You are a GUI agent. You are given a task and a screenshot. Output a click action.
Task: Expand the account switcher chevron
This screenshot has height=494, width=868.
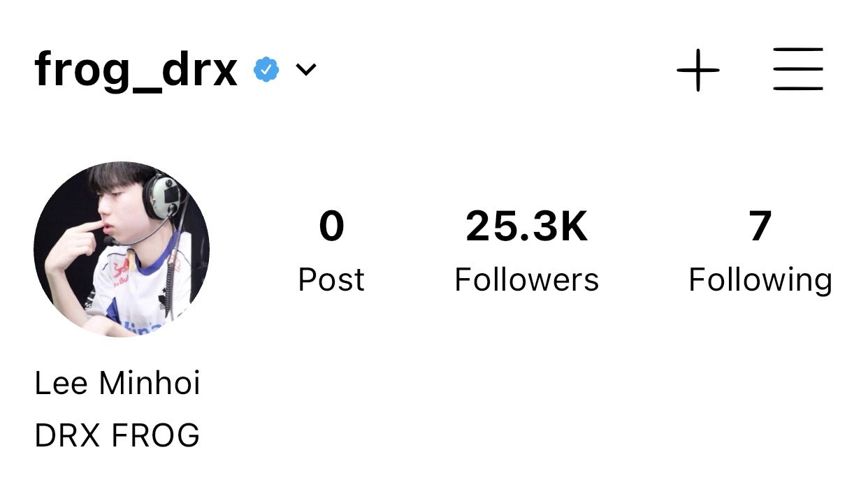(306, 70)
